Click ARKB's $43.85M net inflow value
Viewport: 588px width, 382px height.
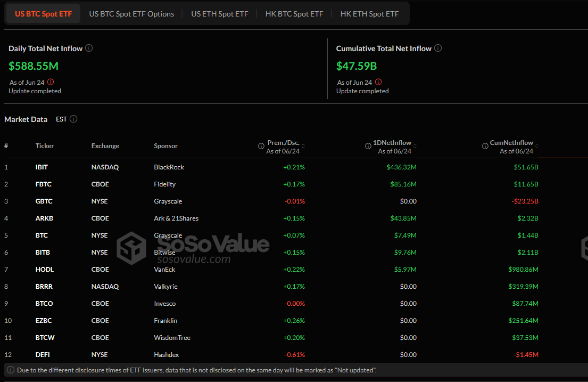tap(403, 218)
